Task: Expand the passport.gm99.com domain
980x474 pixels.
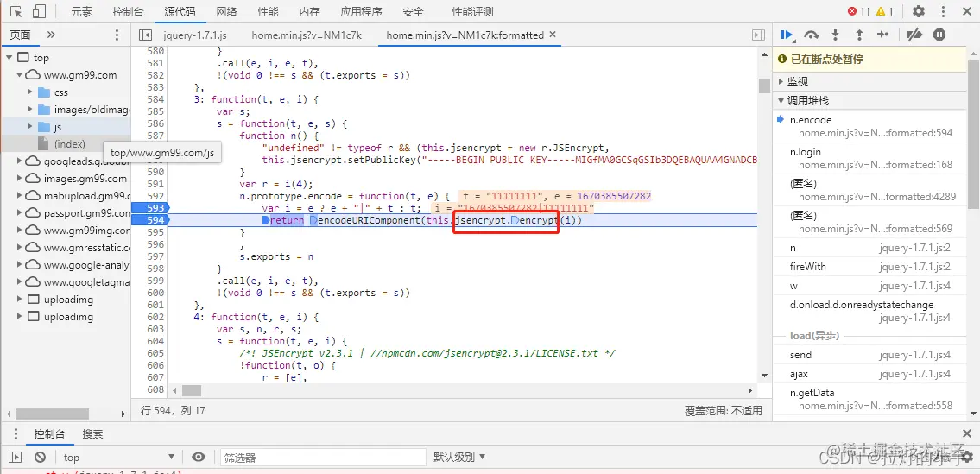Action: click(x=20, y=213)
